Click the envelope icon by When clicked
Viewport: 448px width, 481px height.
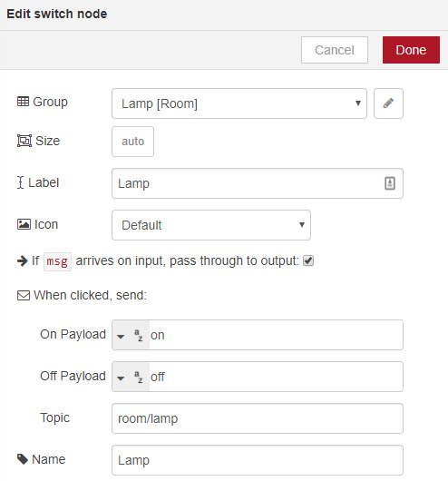pos(24,296)
